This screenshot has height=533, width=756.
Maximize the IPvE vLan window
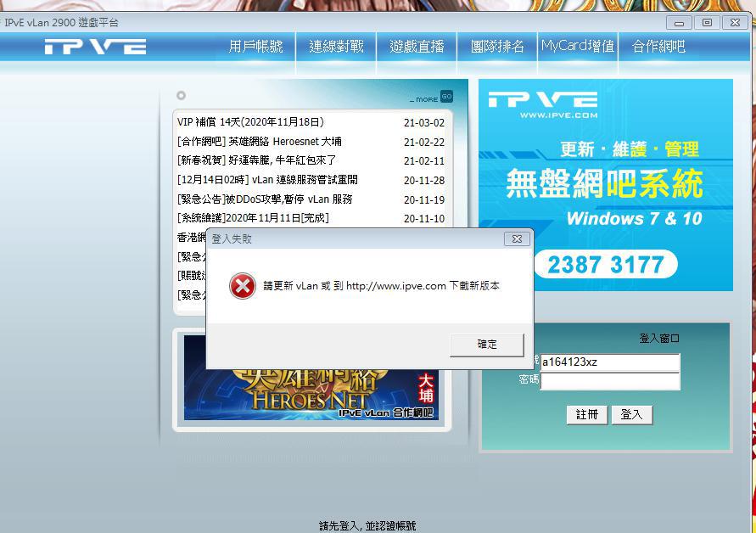click(x=707, y=23)
